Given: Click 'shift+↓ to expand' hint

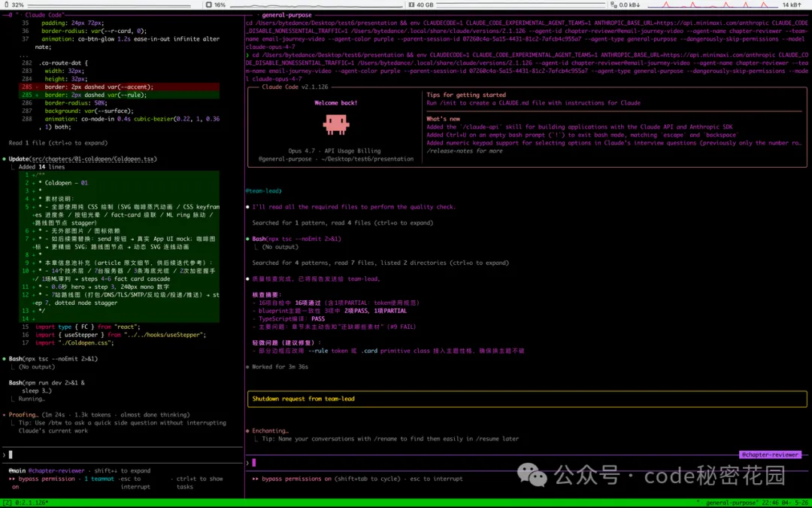Looking at the screenshot, I should 123,470.
